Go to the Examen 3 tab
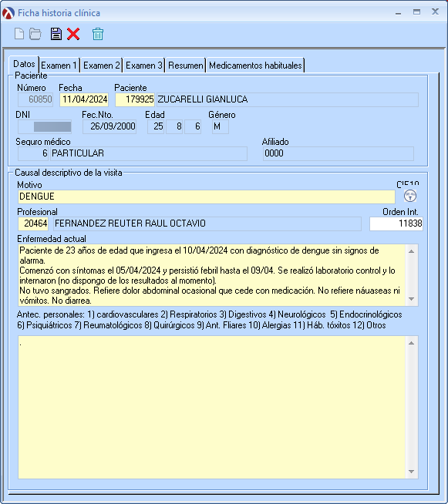 [x=143, y=66]
